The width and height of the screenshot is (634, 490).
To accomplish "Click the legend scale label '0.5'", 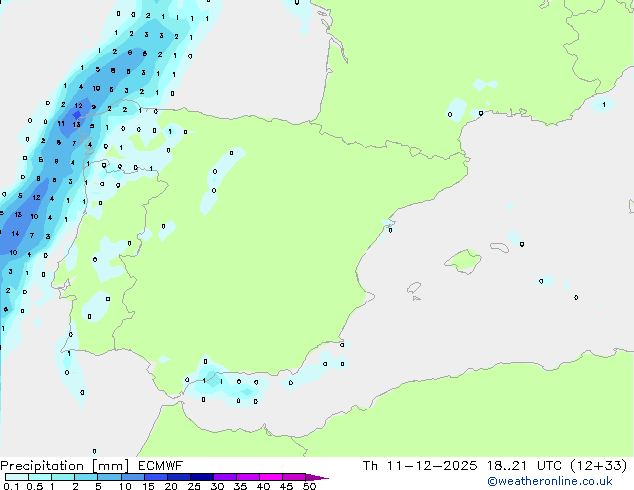I will [x=34, y=486].
